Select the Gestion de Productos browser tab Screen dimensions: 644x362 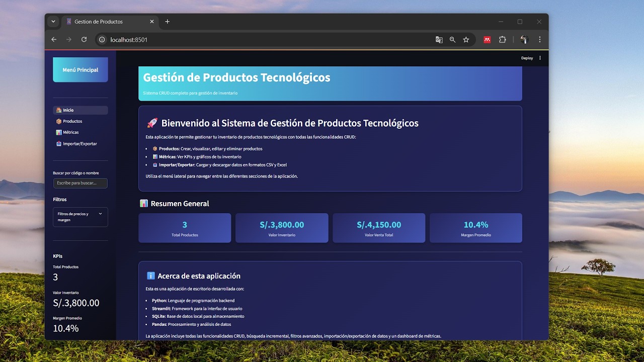pos(110,22)
